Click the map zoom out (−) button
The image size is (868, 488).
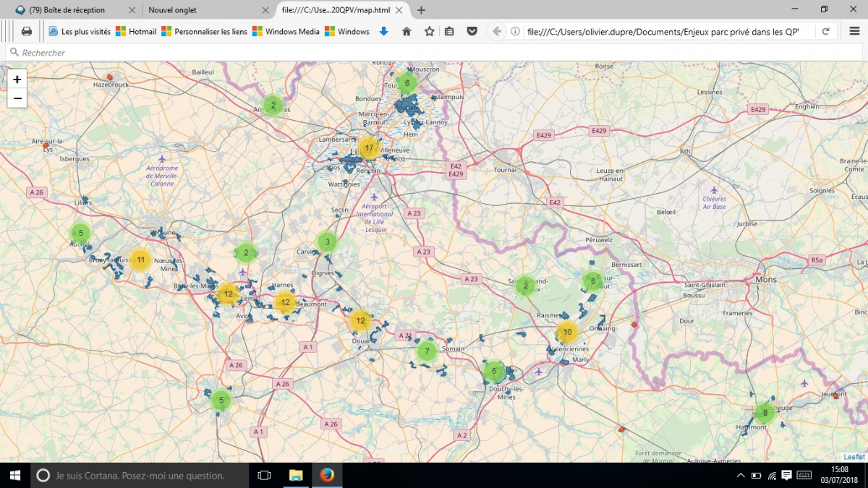coord(17,98)
